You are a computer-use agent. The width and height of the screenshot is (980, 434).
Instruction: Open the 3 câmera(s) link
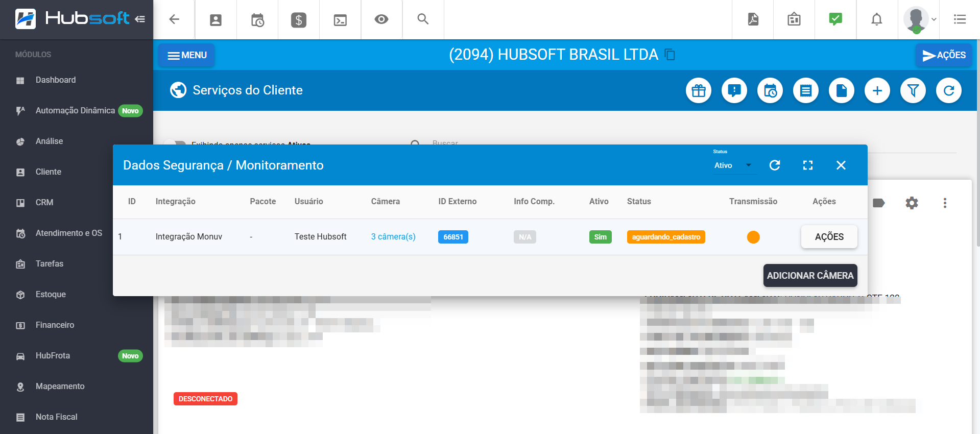(x=393, y=237)
